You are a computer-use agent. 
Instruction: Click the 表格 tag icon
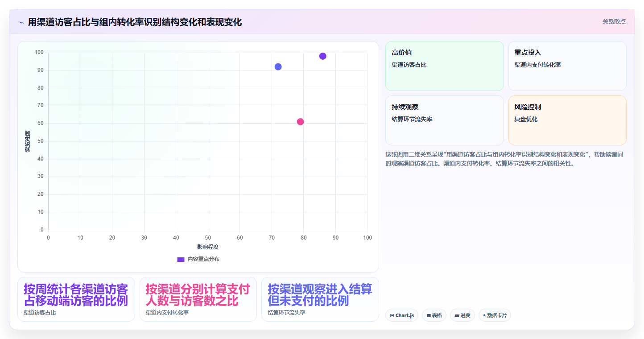click(429, 315)
